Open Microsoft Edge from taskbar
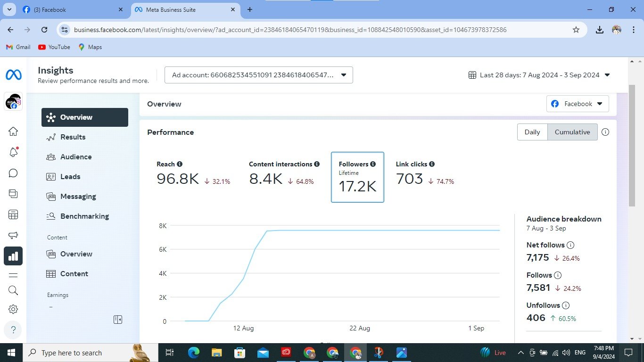Screen dimensions: 644x362 [193, 353]
